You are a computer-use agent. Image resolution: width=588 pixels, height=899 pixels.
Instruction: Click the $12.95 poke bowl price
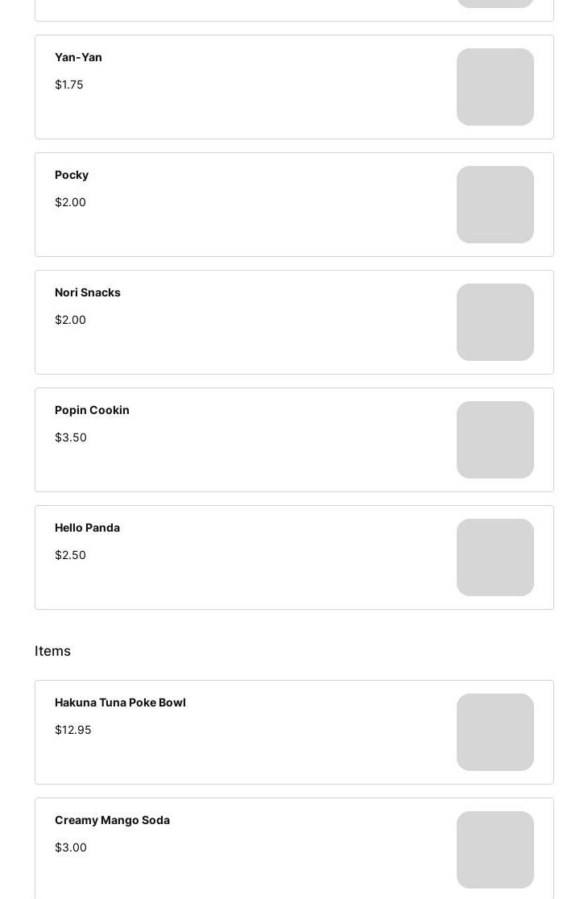click(x=73, y=730)
